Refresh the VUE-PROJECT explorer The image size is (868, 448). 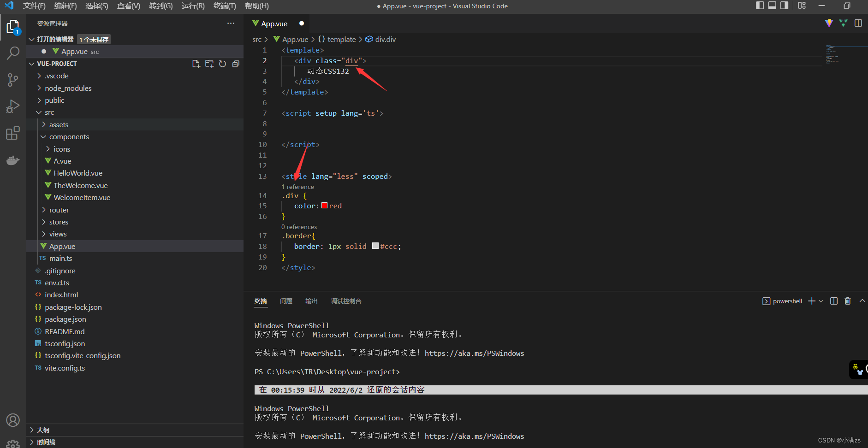point(223,64)
